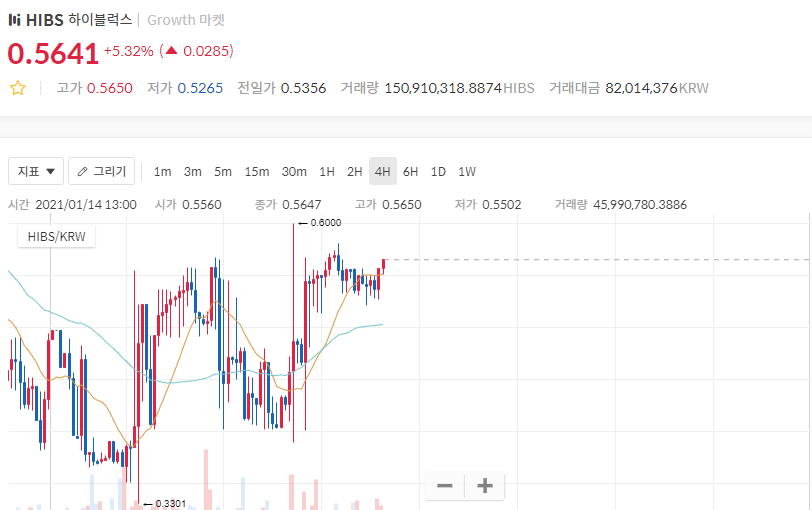Click the Growth 마켓 label
The height and width of the screenshot is (510, 812).
(x=186, y=20)
